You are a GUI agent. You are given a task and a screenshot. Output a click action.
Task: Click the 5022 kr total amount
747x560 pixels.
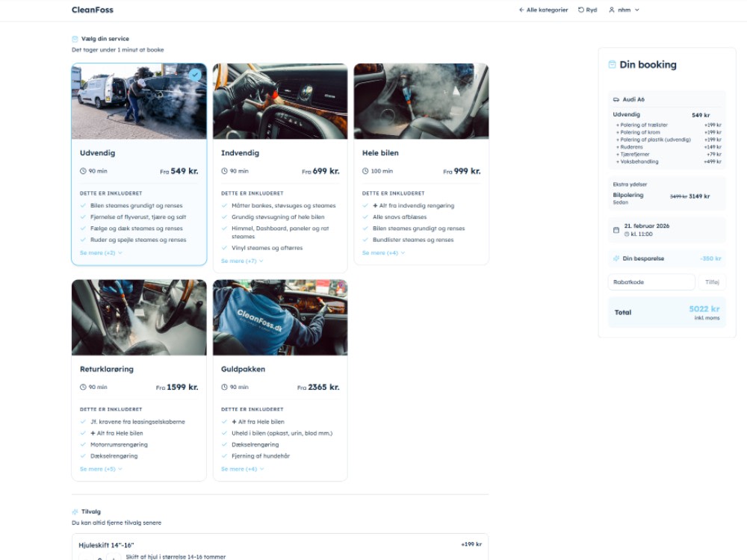tap(704, 309)
